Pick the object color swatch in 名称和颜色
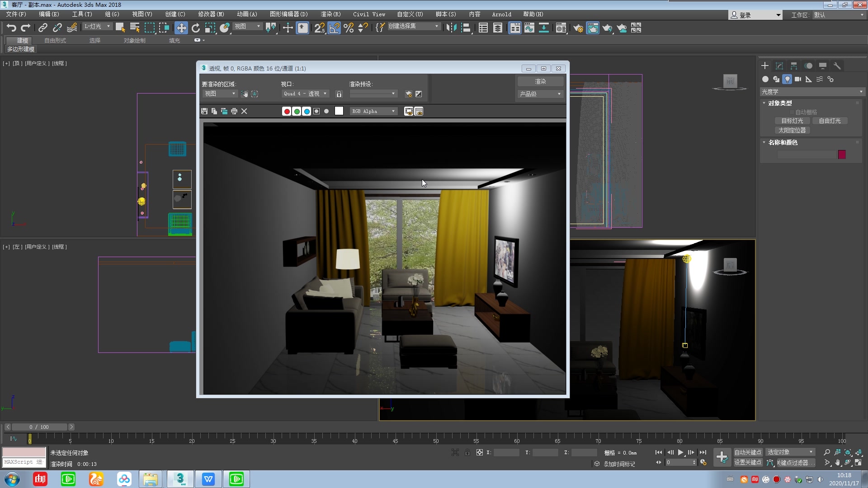 841,154
